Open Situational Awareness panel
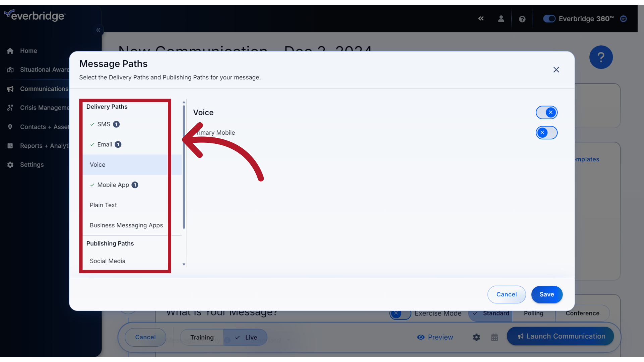This screenshot has width=644, height=362. [45, 69]
